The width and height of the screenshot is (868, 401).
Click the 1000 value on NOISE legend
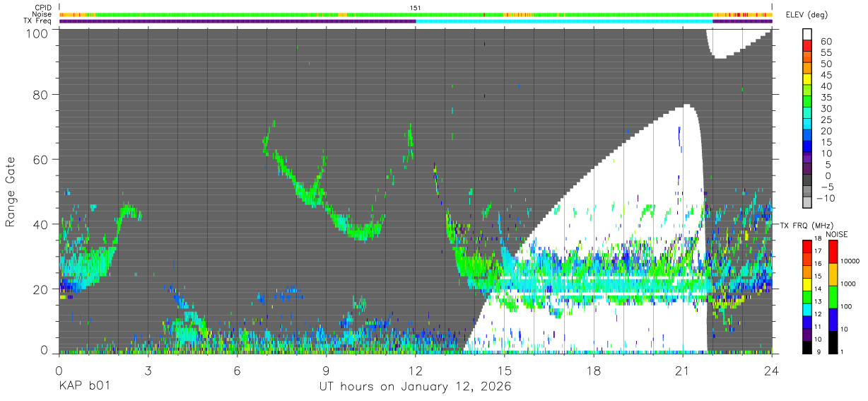[848, 284]
